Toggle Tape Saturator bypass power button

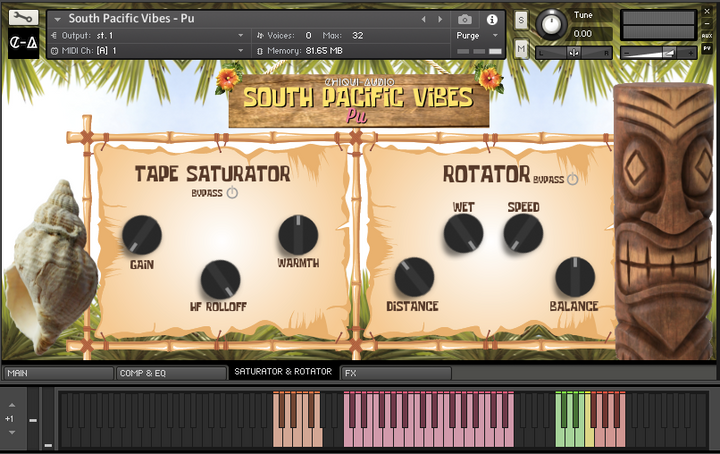pos(232,193)
